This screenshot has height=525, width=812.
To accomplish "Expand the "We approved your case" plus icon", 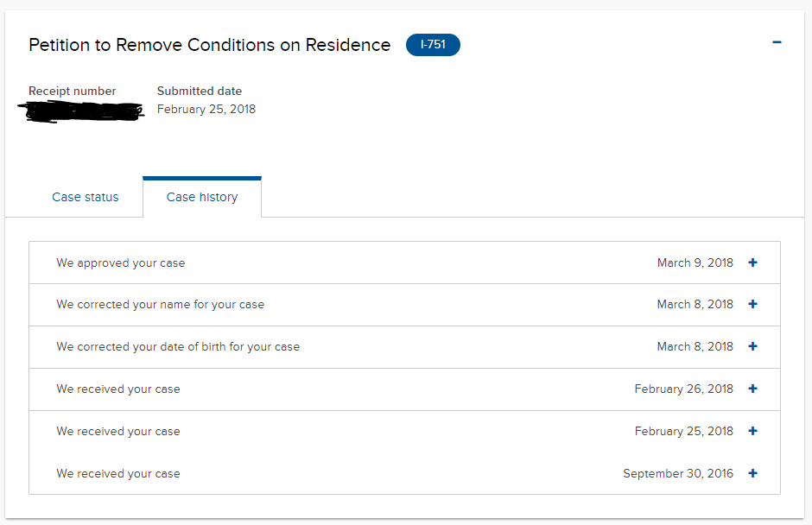I will pyautogui.click(x=752, y=262).
